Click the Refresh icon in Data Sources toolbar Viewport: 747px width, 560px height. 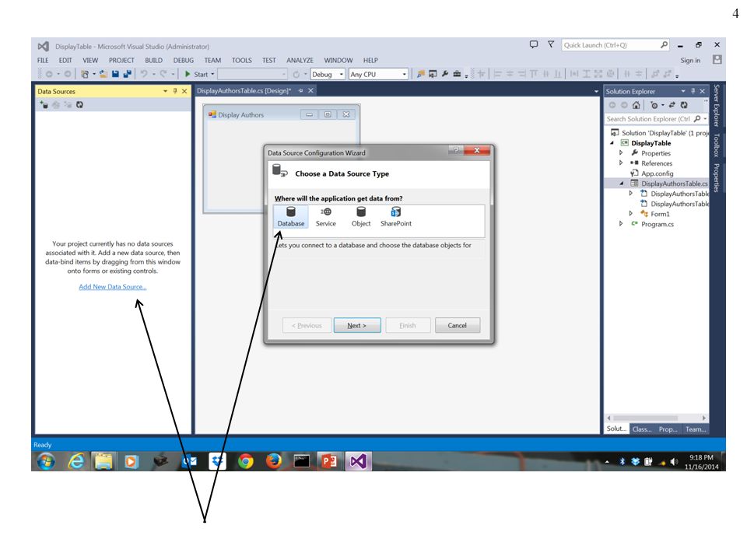tap(79, 105)
